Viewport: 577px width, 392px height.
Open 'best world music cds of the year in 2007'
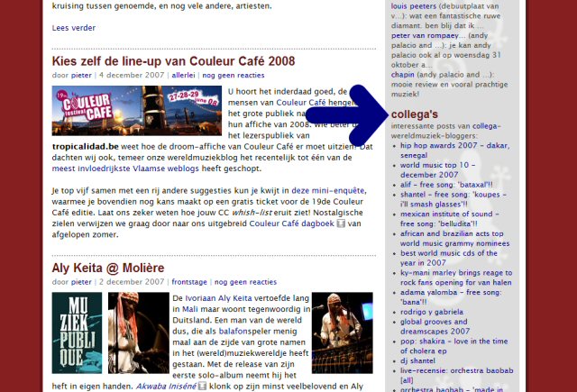[x=449, y=258]
